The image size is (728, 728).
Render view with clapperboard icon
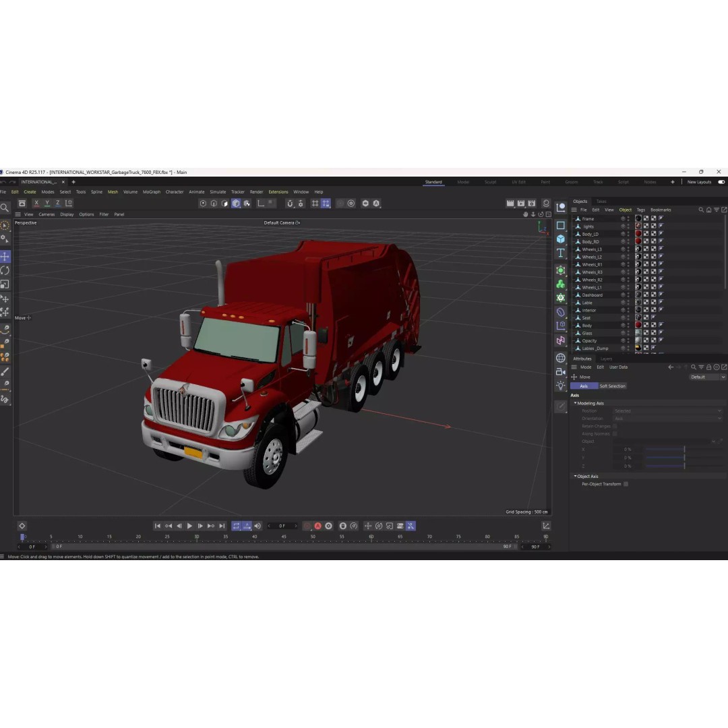pyautogui.click(x=510, y=204)
